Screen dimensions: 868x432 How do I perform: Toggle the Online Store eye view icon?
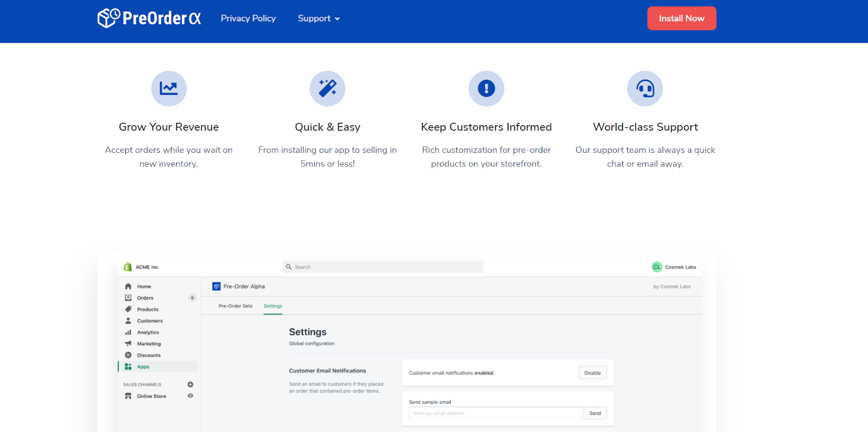[190, 396]
